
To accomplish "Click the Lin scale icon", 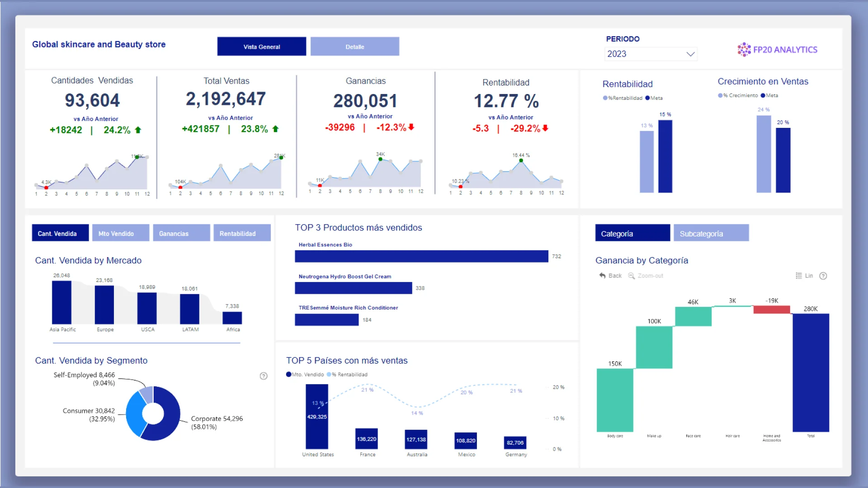I will (799, 276).
